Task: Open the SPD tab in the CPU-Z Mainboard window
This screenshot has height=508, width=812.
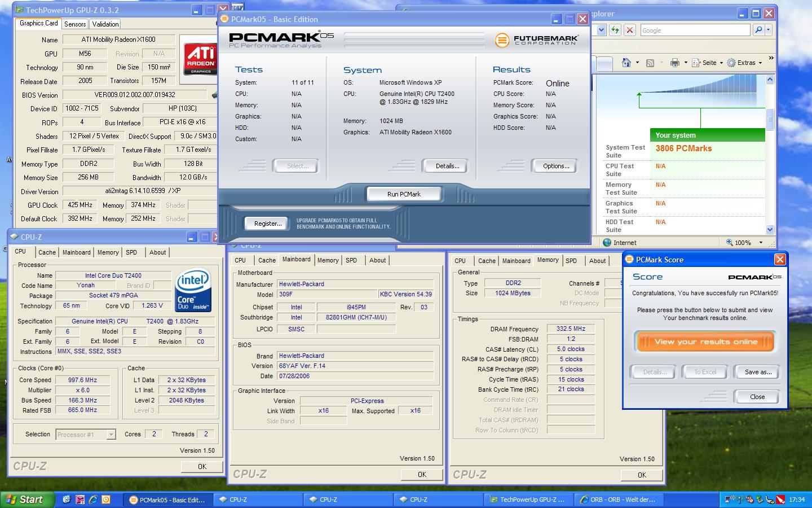Action: coord(351,260)
